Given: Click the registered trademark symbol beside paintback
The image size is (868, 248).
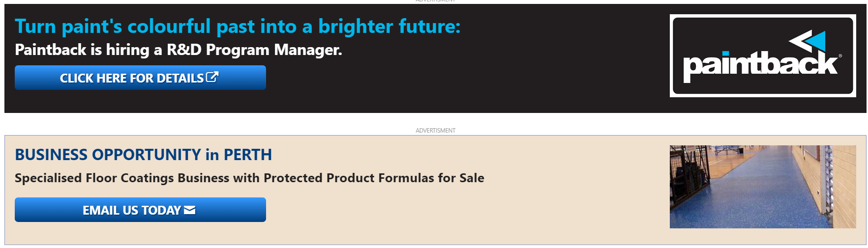Looking at the screenshot, I should point(840,56).
